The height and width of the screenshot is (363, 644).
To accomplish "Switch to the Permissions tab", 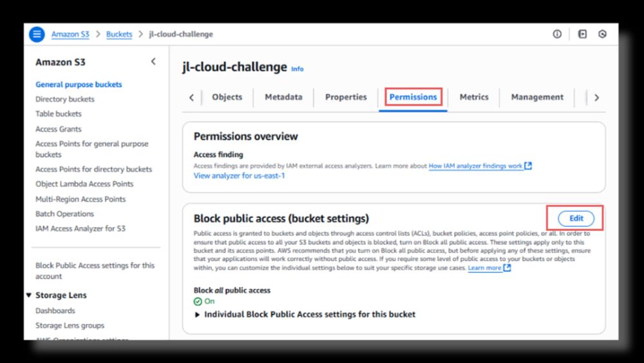I will tap(413, 97).
